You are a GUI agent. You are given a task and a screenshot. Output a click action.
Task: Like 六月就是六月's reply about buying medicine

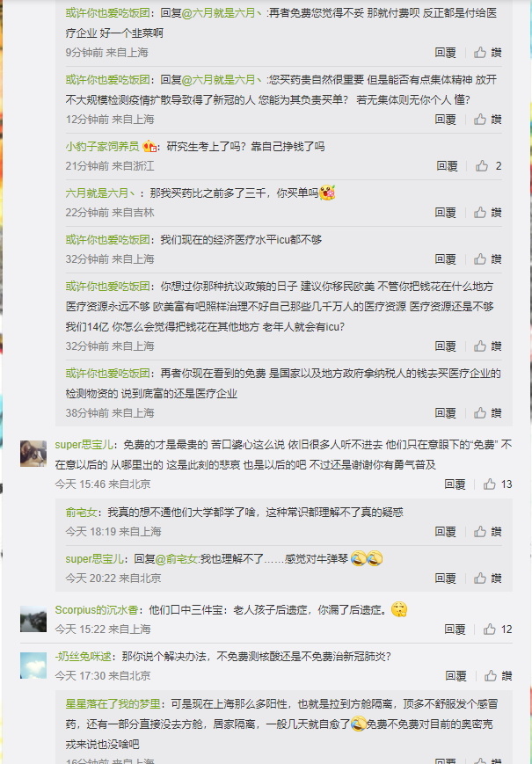[488, 213]
